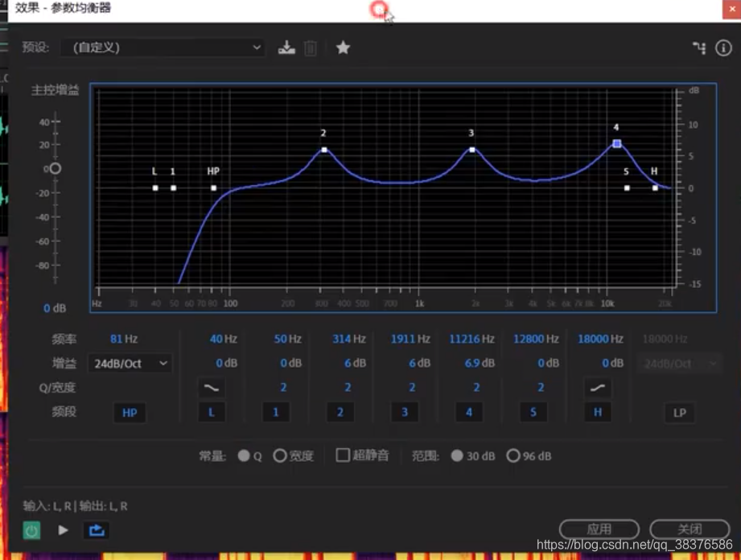Click the master gain slider handle
Viewport: 741px width, 560px height.
click(56, 168)
